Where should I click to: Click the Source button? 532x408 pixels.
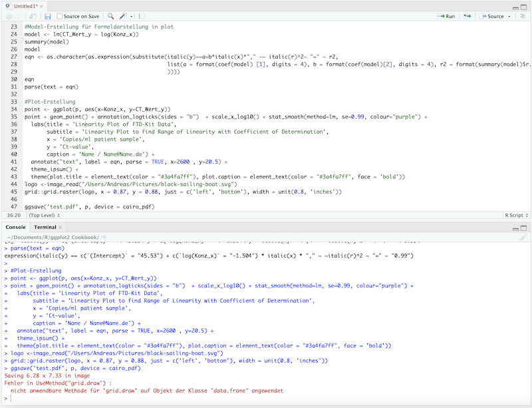(x=492, y=16)
